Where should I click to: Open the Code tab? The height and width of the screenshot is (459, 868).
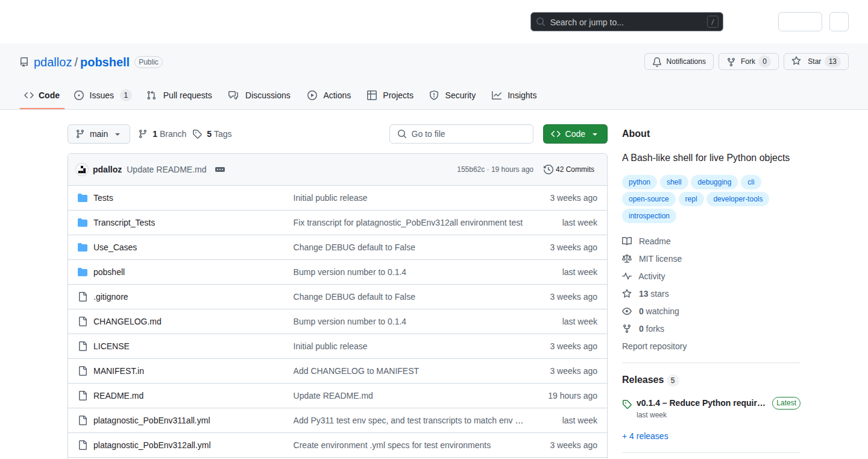pyautogui.click(x=42, y=95)
